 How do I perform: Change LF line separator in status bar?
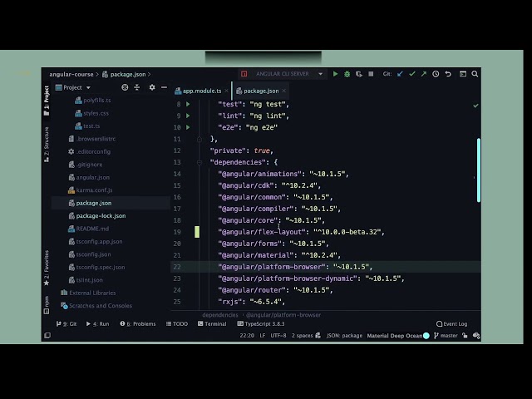point(263,336)
